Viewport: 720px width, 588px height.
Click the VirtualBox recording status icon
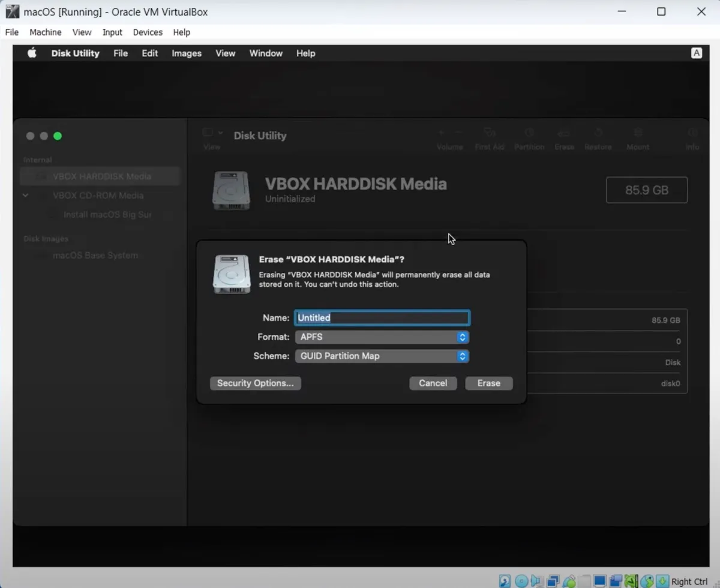pyautogui.click(x=616, y=581)
